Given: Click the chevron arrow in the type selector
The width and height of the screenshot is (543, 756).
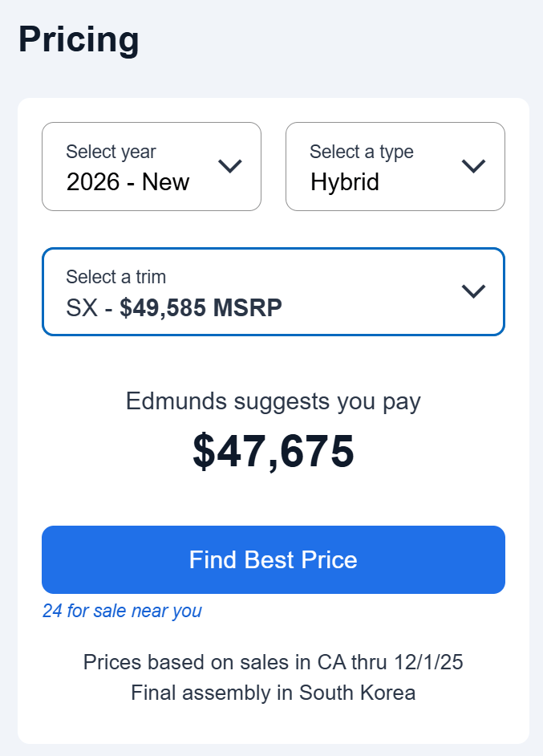Looking at the screenshot, I should (x=474, y=166).
